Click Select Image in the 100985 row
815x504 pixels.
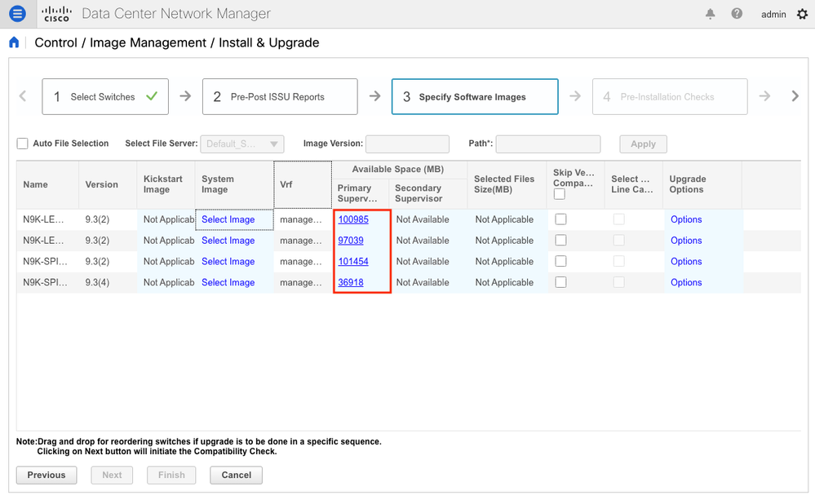tap(228, 219)
